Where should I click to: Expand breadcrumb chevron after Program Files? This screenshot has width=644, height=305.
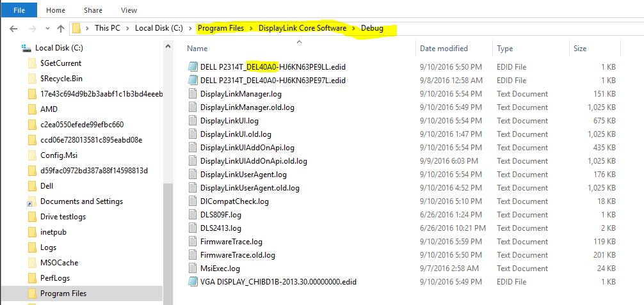click(x=252, y=29)
